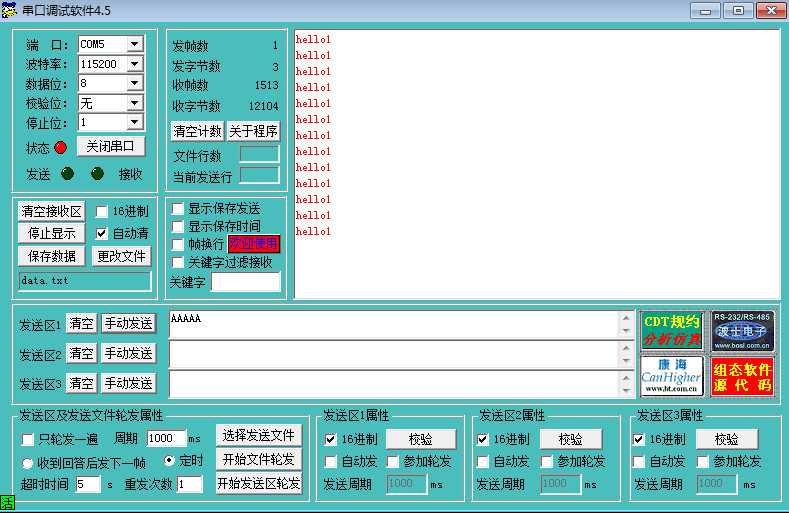This screenshot has height=513, width=789.
Task: Click the red 状态 indicator light
Action: (60, 148)
